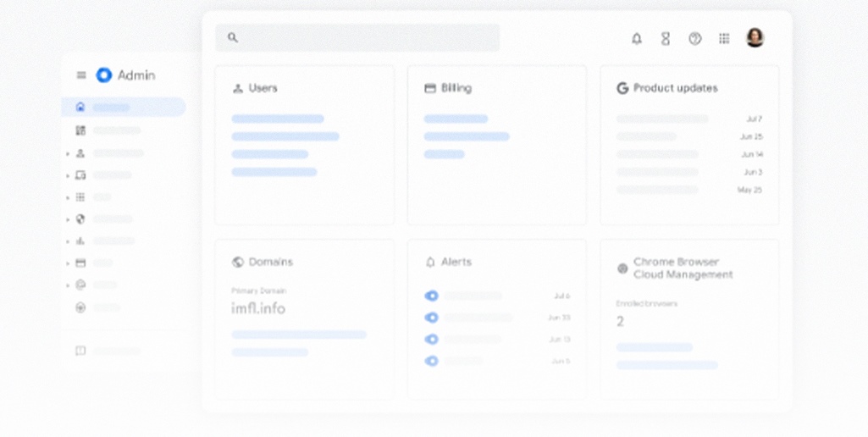Select the highlighted Home item in sidebar
This screenshot has width=868, height=437.
[x=123, y=107]
